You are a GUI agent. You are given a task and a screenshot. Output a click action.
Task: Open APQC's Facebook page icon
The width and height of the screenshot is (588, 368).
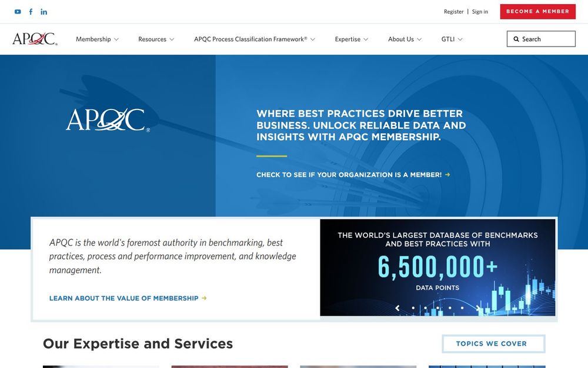click(31, 12)
